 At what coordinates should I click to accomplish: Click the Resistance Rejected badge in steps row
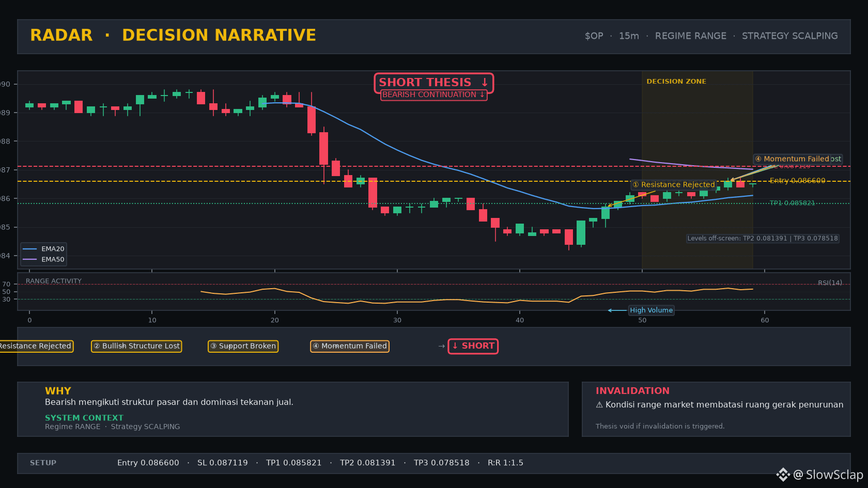pyautogui.click(x=36, y=346)
